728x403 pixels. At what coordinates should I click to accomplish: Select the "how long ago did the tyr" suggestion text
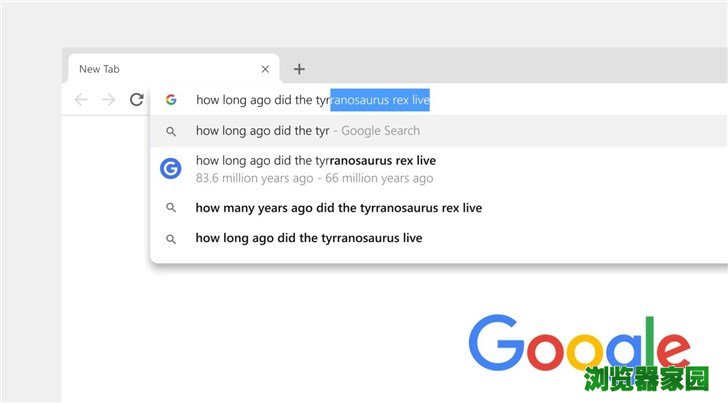click(262, 131)
